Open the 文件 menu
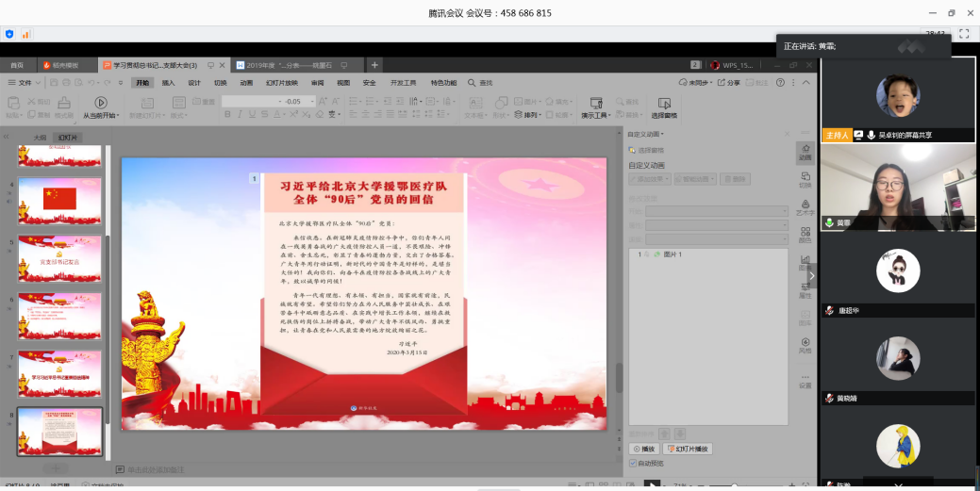This screenshot has width=980, height=491. [25, 82]
